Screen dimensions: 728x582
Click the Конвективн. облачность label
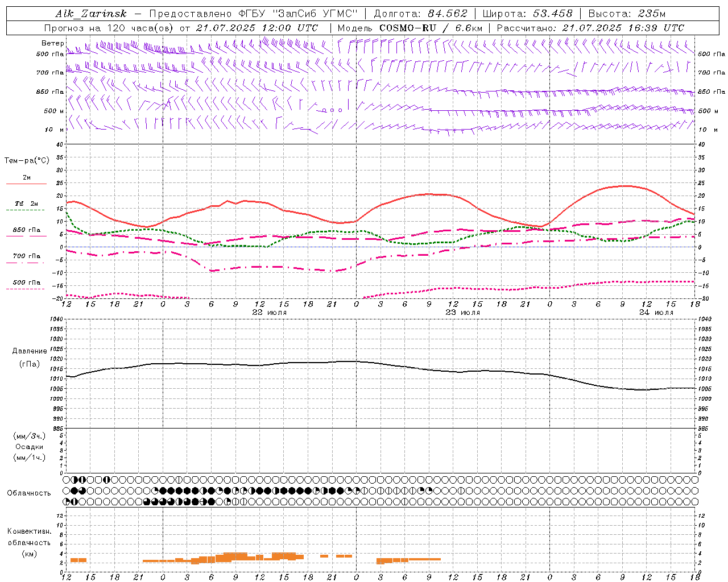coord(29,537)
